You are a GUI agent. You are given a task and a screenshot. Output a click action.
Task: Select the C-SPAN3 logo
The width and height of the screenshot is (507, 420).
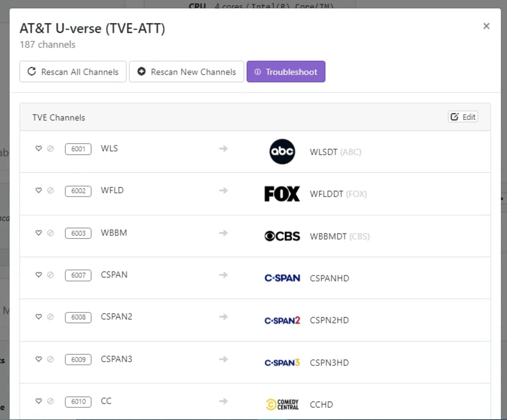[282, 362]
